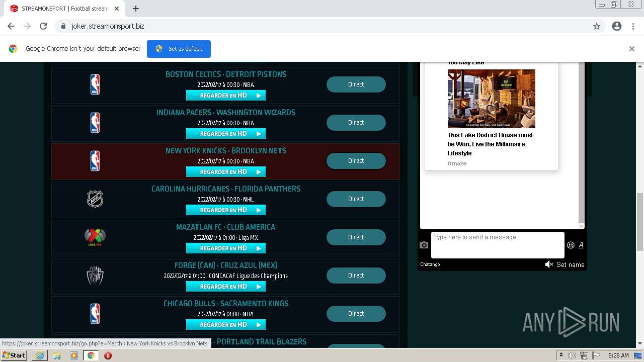Open Direct stream for Indiana Pacers game
Image resolution: width=644 pixels, height=362 pixels.
tap(356, 123)
